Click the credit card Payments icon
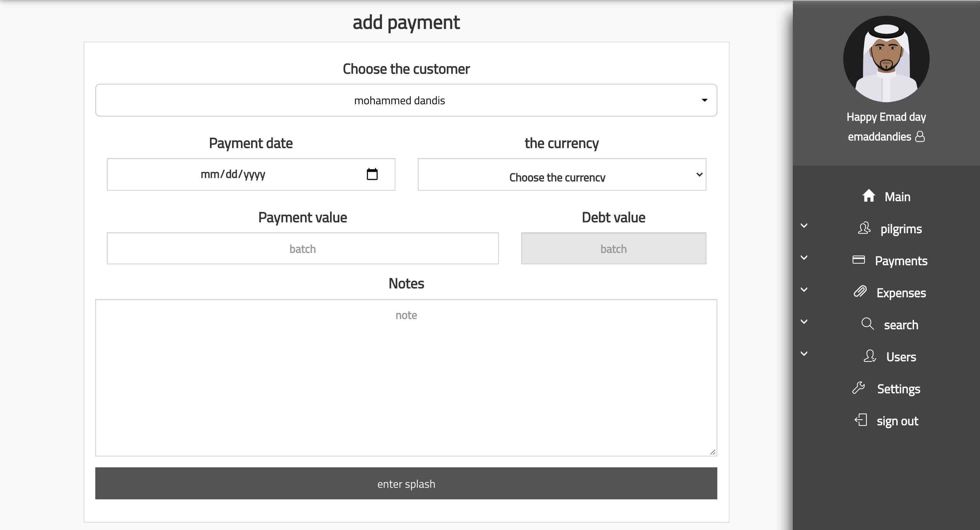Screen dimensions: 980x530 pos(859,260)
